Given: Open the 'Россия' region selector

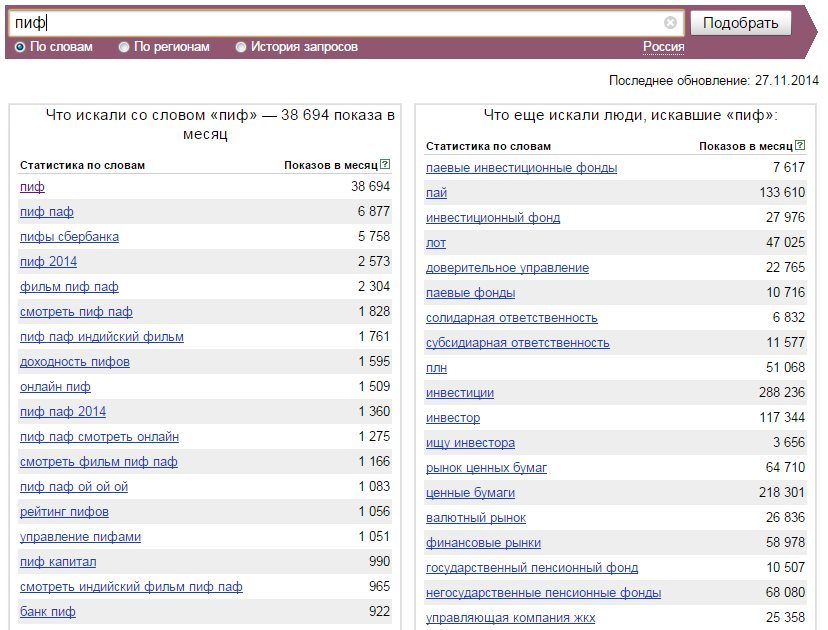Looking at the screenshot, I should pyautogui.click(x=663, y=47).
